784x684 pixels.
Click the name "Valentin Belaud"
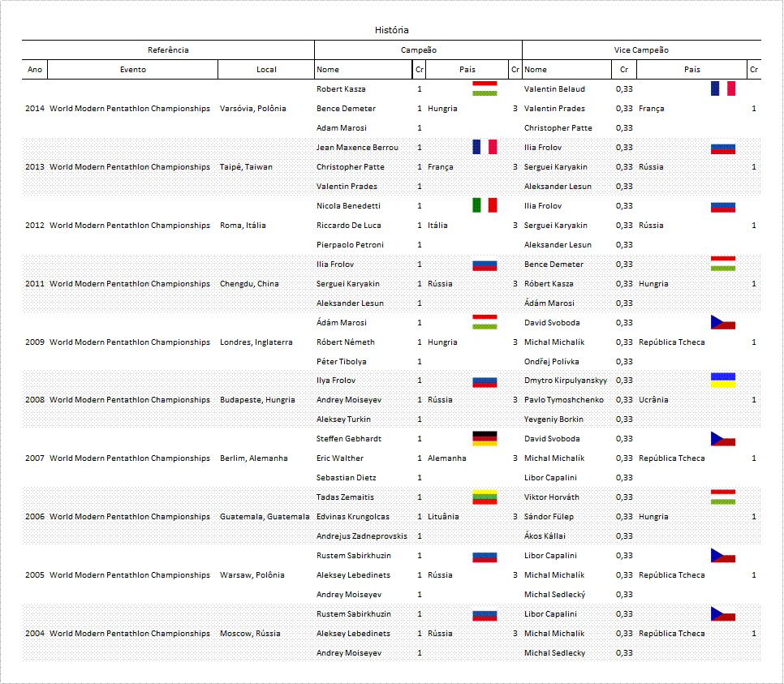(x=554, y=89)
